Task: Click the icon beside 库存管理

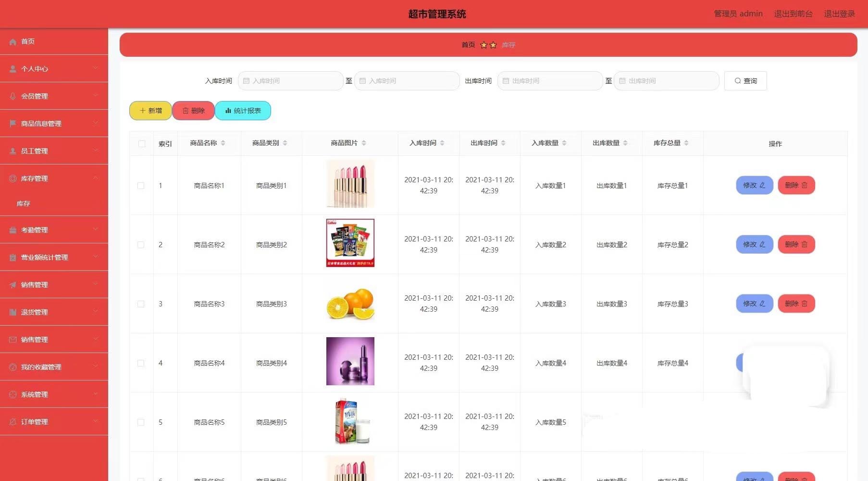Action: click(13, 178)
